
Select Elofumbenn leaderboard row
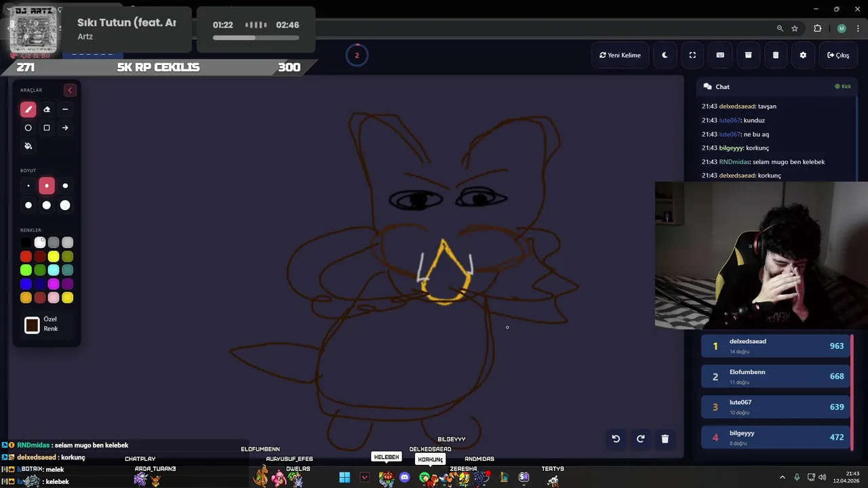click(777, 376)
